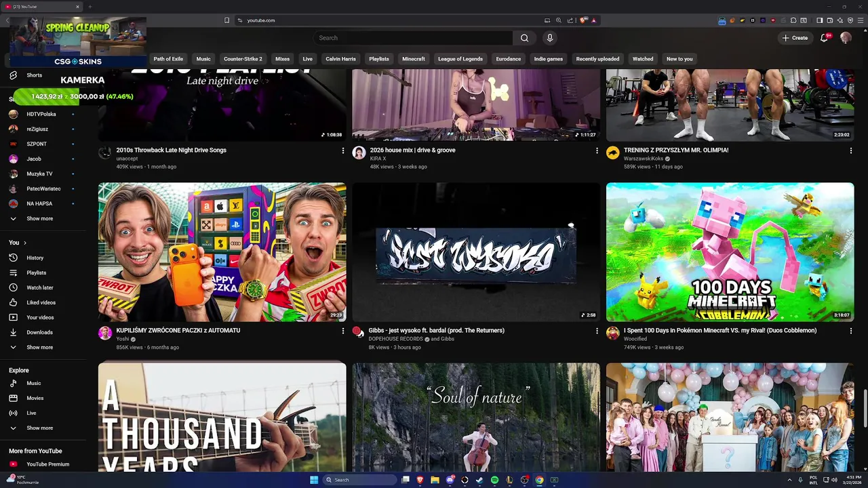Open Brave Leo AI sparkle icon

840,20
